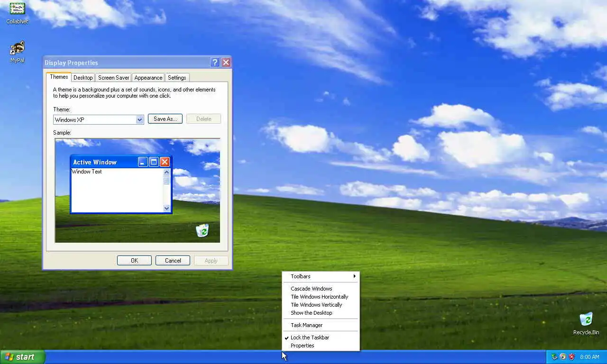Close the Display Properties dialog
The width and height of the screenshot is (607, 364).
(226, 63)
